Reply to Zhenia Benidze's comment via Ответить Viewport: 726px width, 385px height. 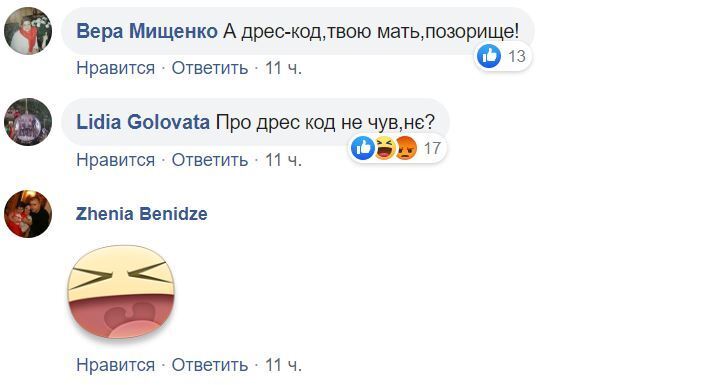click(x=210, y=365)
